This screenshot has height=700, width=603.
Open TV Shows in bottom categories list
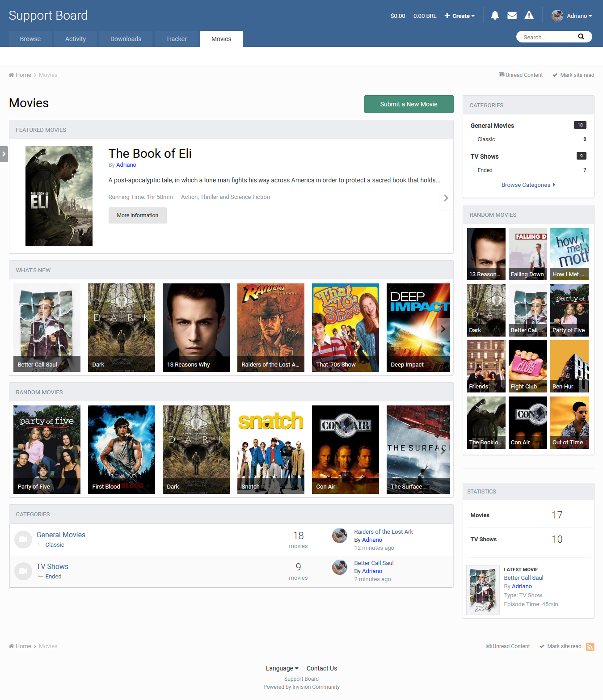coord(52,567)
